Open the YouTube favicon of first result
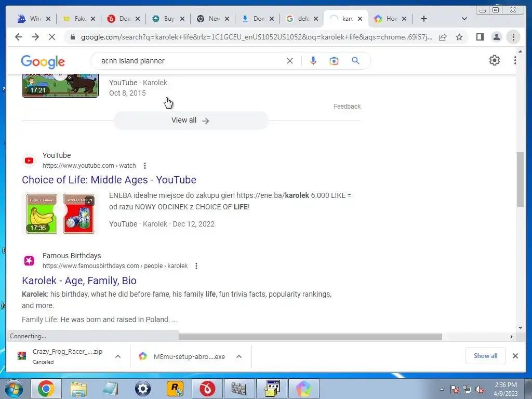Screen dimensions: 532x399 pyautogui.click(x=29, y=161)
